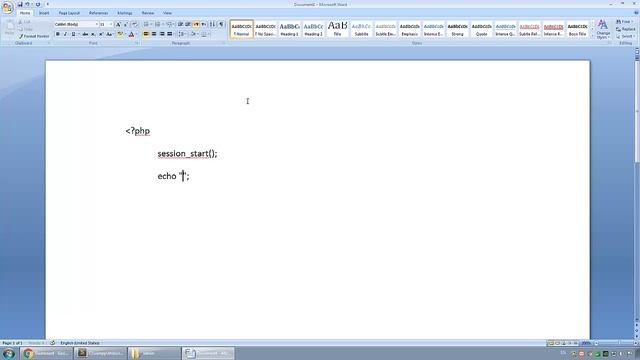The image size is (640, 360).
Task: Redo action in Quick Access Toolbar
Action: click(38, 4)
